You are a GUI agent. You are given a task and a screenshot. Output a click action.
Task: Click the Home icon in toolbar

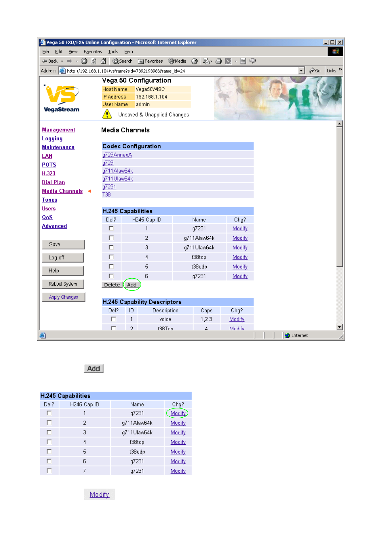tap(103, 61)
